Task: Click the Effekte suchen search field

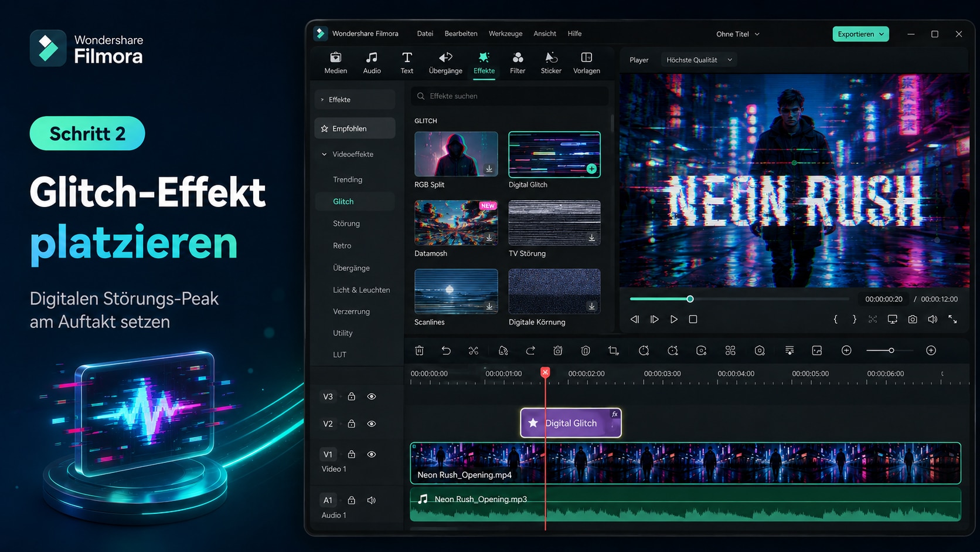Action: (509, 96)
